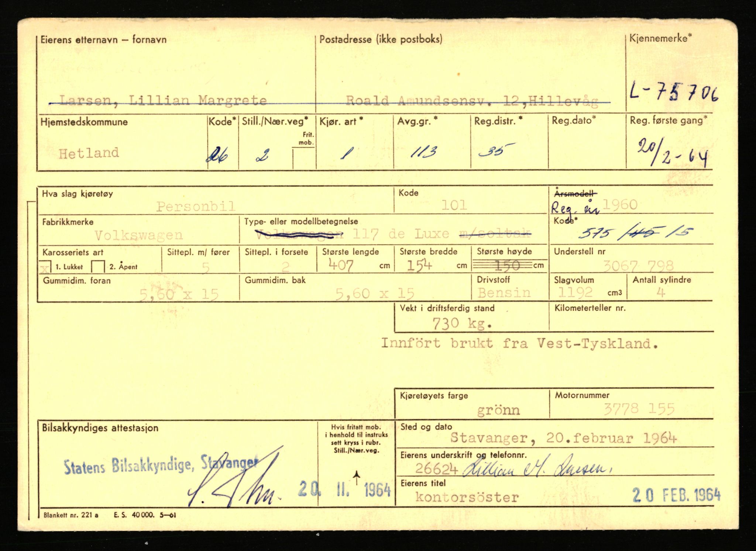Click the seats with driver value 5
The image size is (756, 551).
(205, 267)
